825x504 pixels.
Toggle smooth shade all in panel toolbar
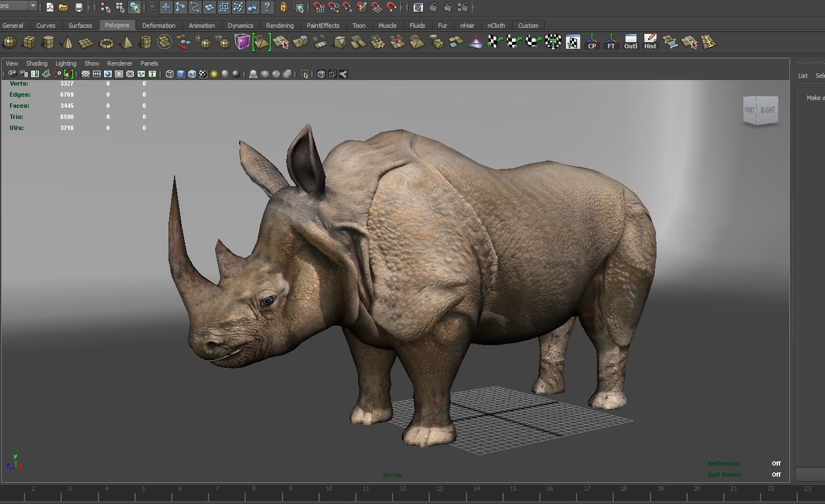click(x=181, y=74)
